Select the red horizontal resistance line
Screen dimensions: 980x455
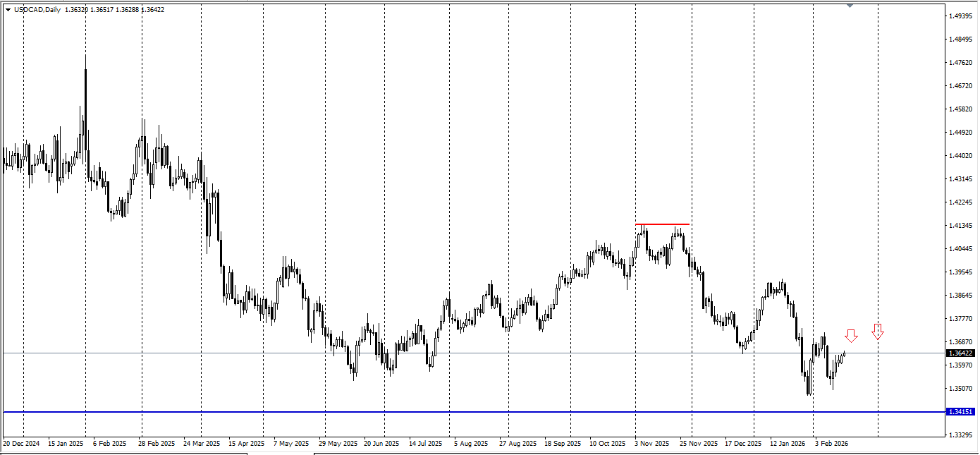click(x=663, y=224)
